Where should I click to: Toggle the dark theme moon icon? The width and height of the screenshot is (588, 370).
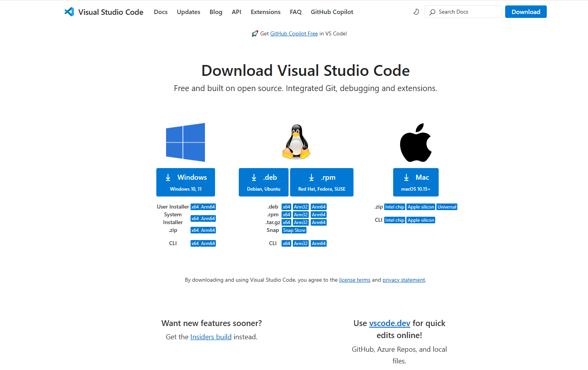[416, 12]
